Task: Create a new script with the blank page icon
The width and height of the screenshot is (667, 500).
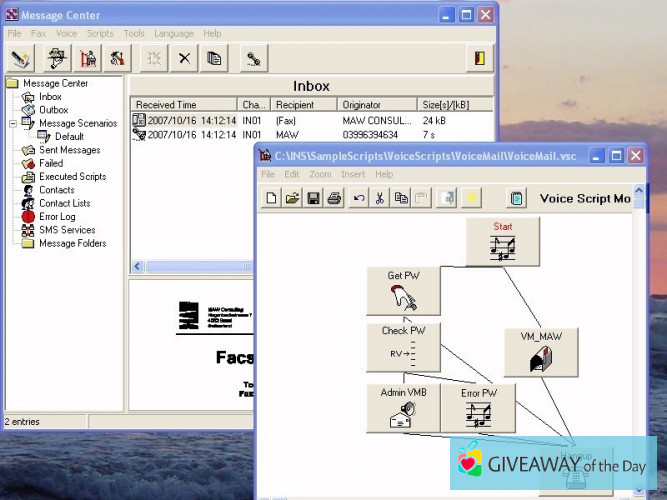Action: tap(271, 198)
